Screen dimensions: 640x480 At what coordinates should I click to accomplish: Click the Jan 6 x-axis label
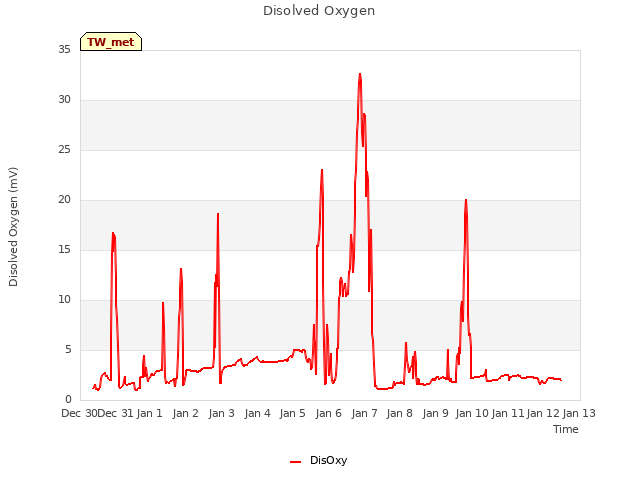(329, 413)
